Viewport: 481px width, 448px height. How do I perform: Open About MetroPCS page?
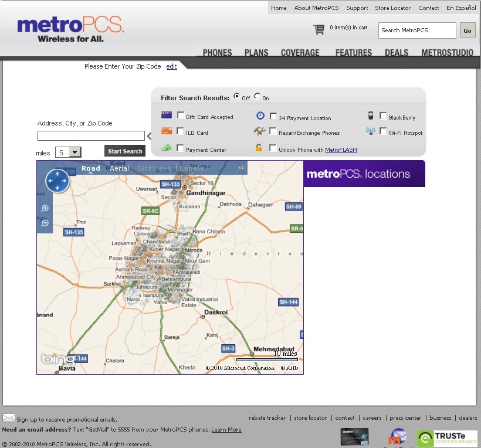click(316, 8)
